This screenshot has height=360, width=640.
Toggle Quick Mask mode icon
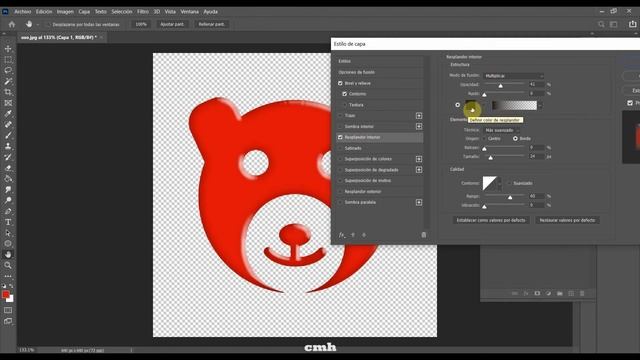(8, 311)
